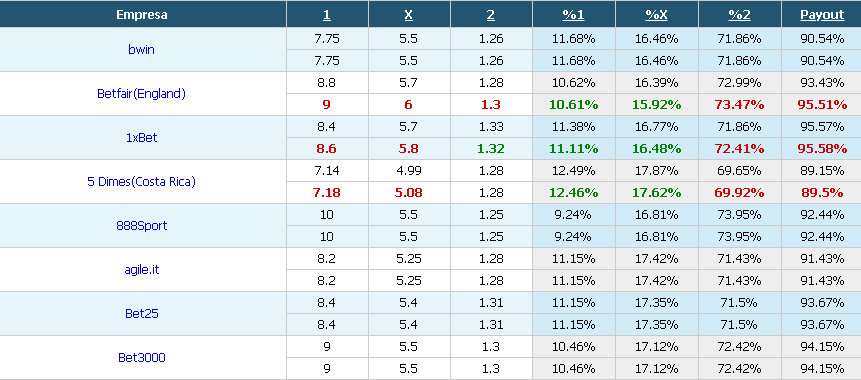The width and height of the screenshot is (861, 380).
Task: Sort by the %2 column header
Action: tap(739, 15)
